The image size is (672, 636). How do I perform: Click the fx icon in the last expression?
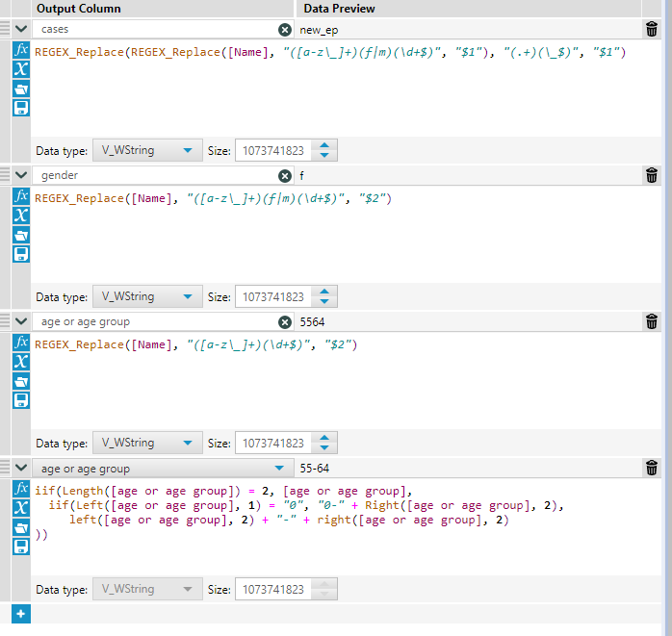(21, 489)
